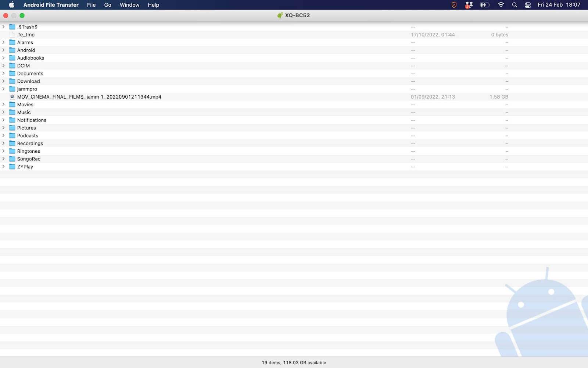
Task: Open the File menu
Action: pos(91,5)
